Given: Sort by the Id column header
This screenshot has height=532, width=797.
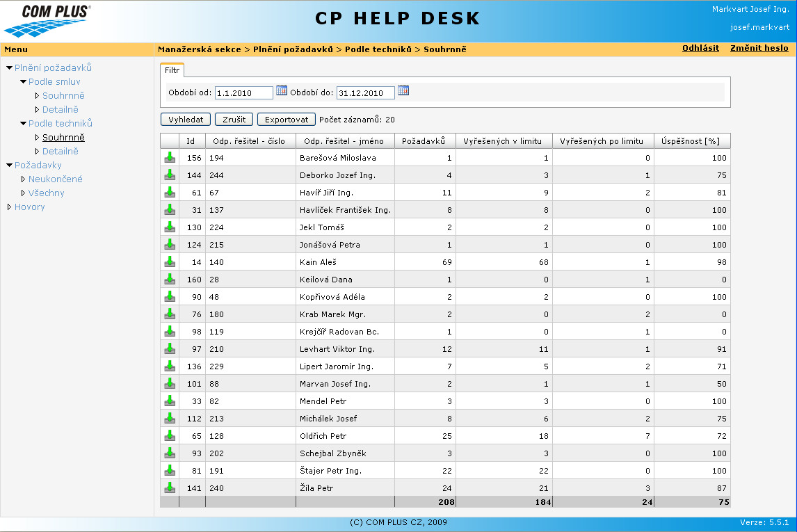Looking at the screenshot, I should point(192,140).
